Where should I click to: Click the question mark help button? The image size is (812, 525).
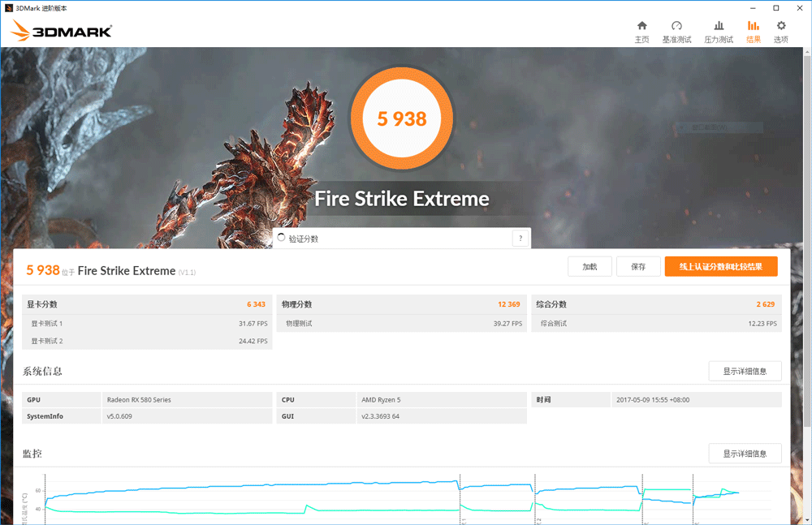(x=520, y=239)
